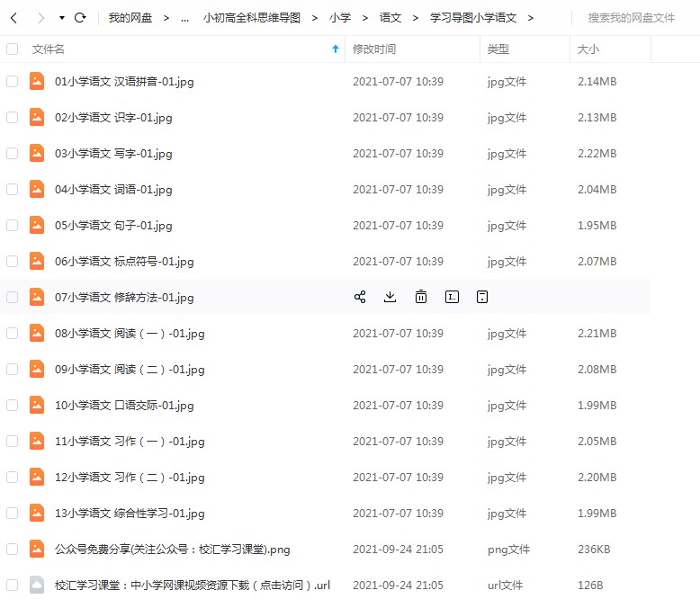Focus the 搜索我的网盘文件 search box
The height and width of the screenshot is (608, 700).
coord(632,18)
